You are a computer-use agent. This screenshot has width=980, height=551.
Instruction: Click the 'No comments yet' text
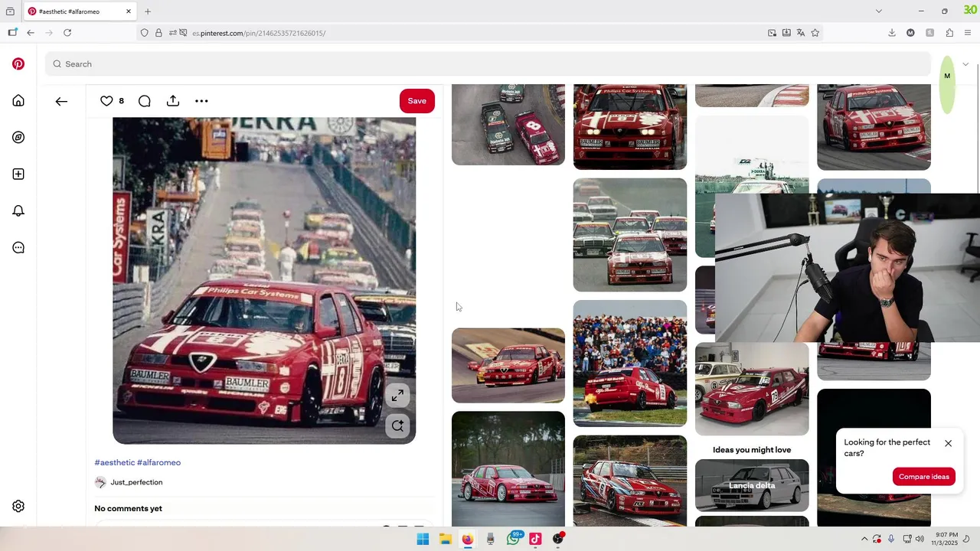click(x=128, y=509)
